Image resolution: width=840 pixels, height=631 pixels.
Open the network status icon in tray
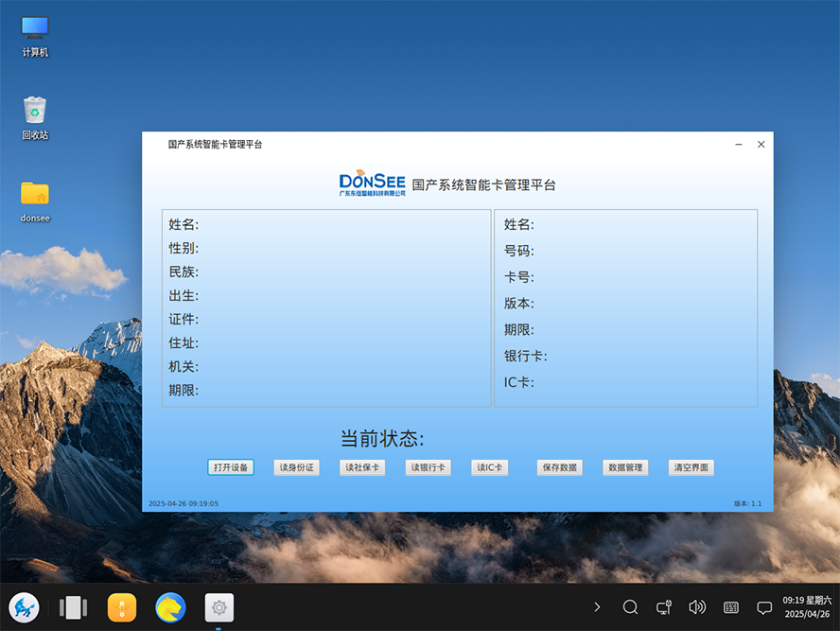[x=663, y=607]
